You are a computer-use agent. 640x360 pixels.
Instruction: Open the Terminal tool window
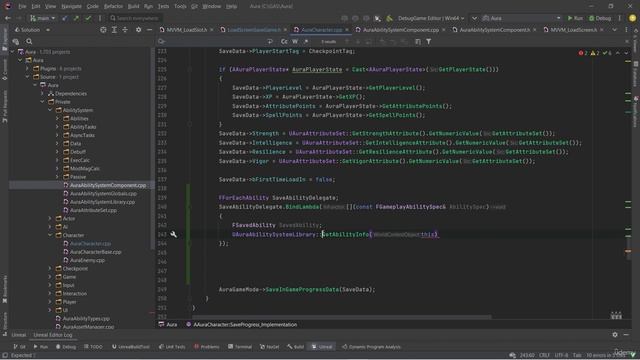240,347
